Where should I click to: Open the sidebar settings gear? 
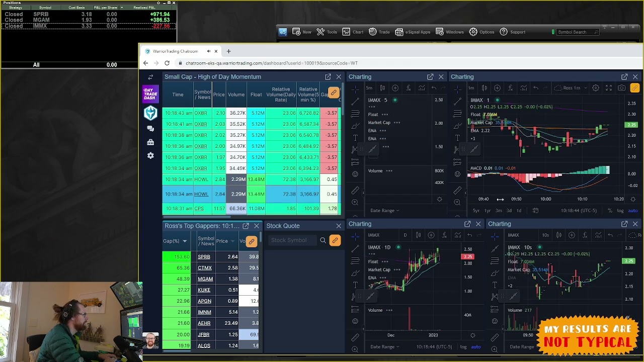[x=150, y=156]
